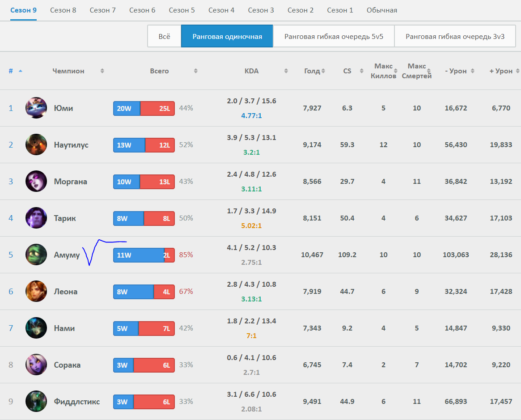521x420 pixels.
Task: Select Taric KDA ratio 5.02:1
Action: point(251,225)
